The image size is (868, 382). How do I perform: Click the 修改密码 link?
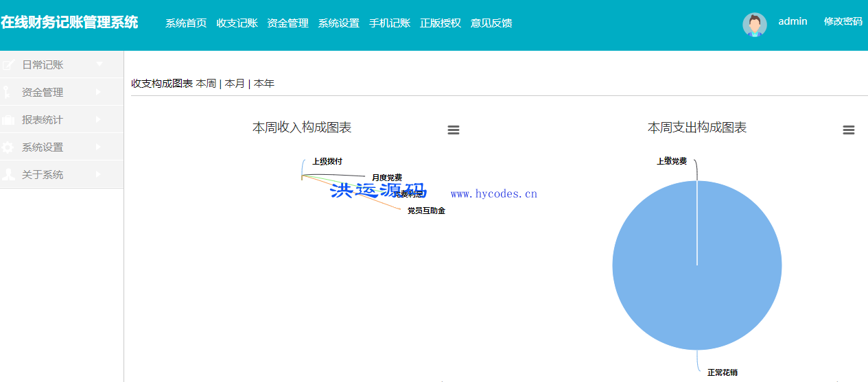pos(843,21)
